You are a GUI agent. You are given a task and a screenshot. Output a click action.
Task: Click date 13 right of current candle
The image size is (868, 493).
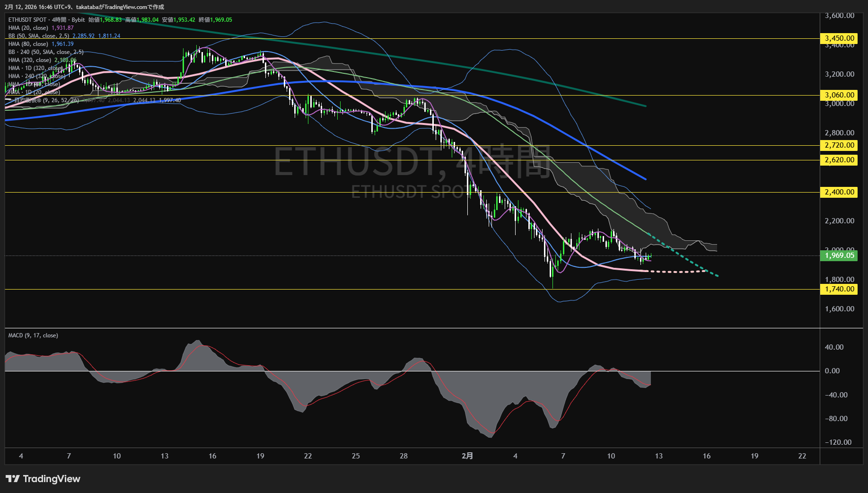pos(658,456)
